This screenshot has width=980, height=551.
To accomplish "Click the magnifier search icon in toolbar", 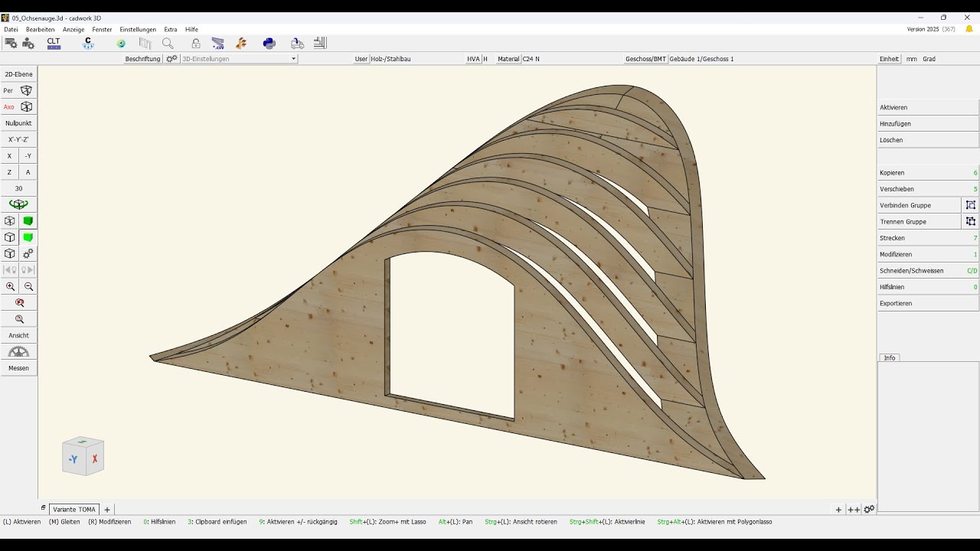I will [x=168, y=44].
